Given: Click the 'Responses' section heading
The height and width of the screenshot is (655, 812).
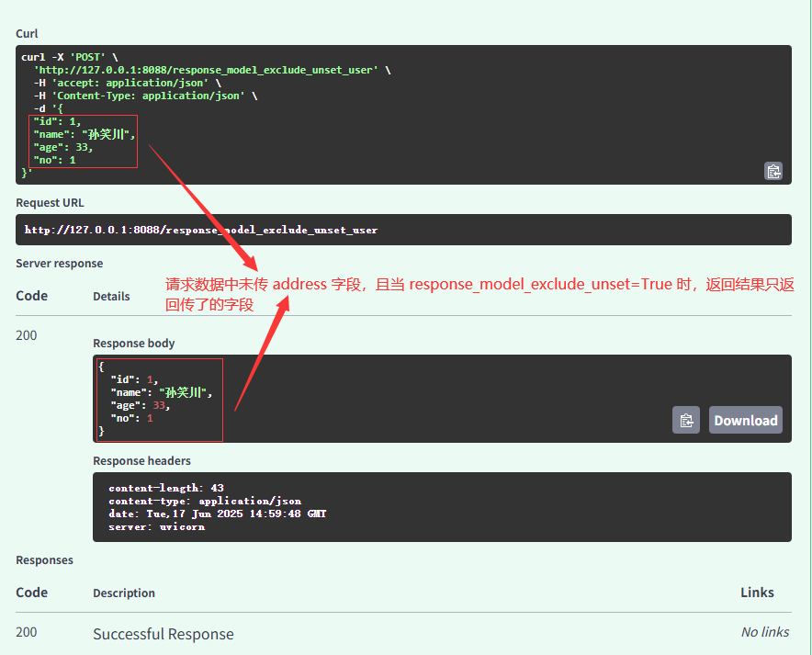Looking at the screenshot, I should (44, 559).
